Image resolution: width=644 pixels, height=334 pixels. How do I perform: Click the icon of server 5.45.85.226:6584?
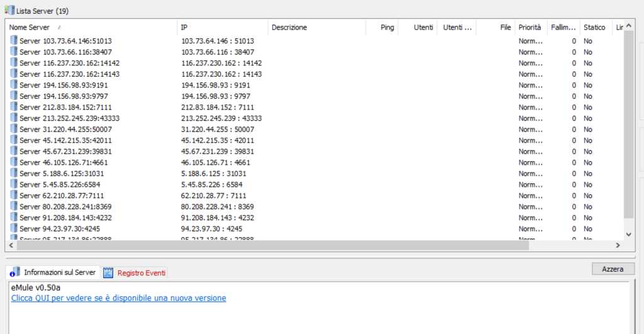(x=14, y=184)
